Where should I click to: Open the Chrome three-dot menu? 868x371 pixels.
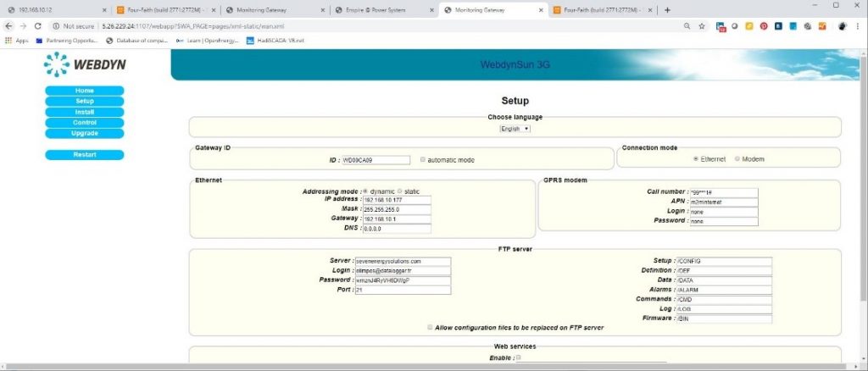[x=857, y=26]
